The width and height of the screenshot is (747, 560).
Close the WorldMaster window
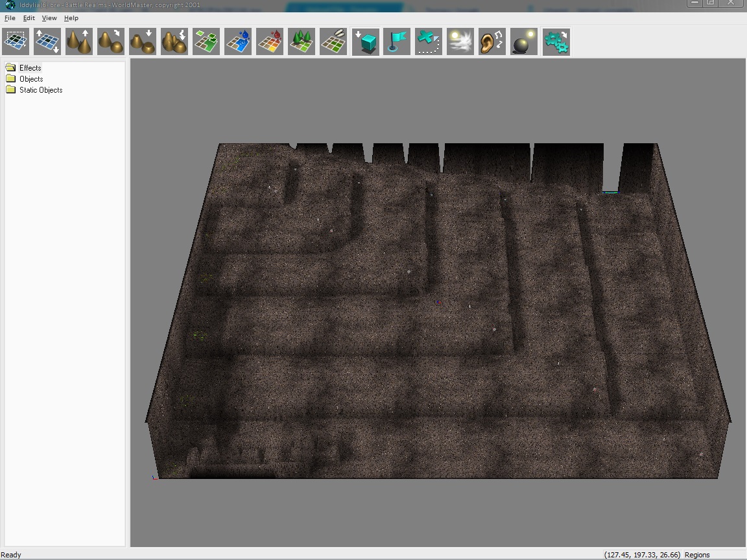click(731, 3)
